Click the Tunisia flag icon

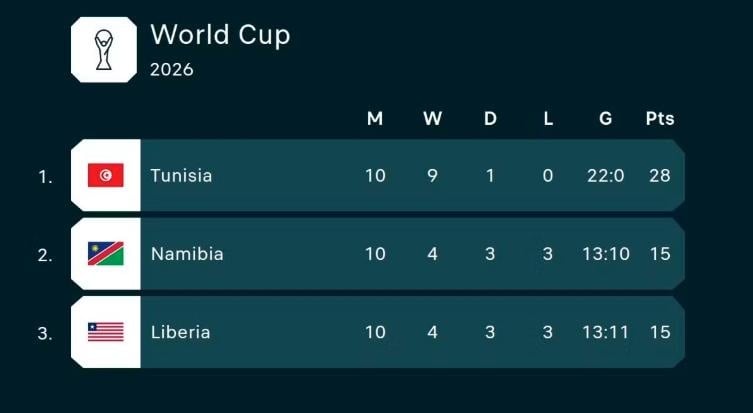[105, 175]
